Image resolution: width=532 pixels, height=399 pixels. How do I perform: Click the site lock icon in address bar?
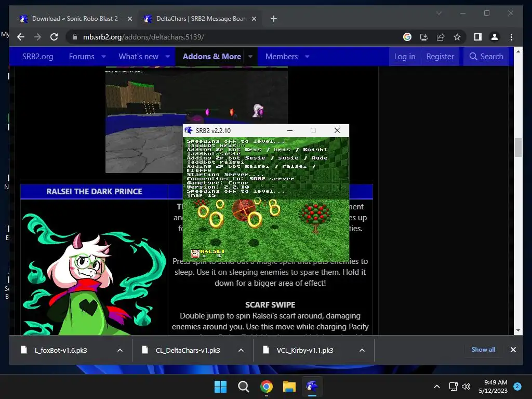click(x=75, y=37)
